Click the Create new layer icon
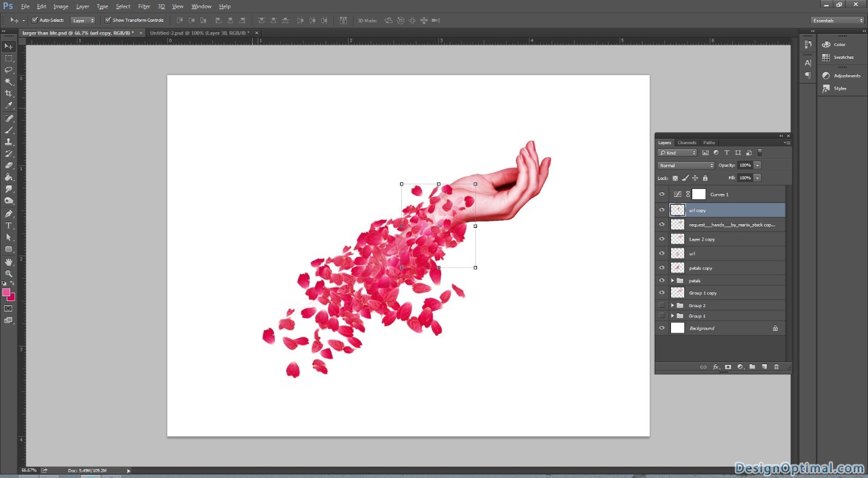 764,367
